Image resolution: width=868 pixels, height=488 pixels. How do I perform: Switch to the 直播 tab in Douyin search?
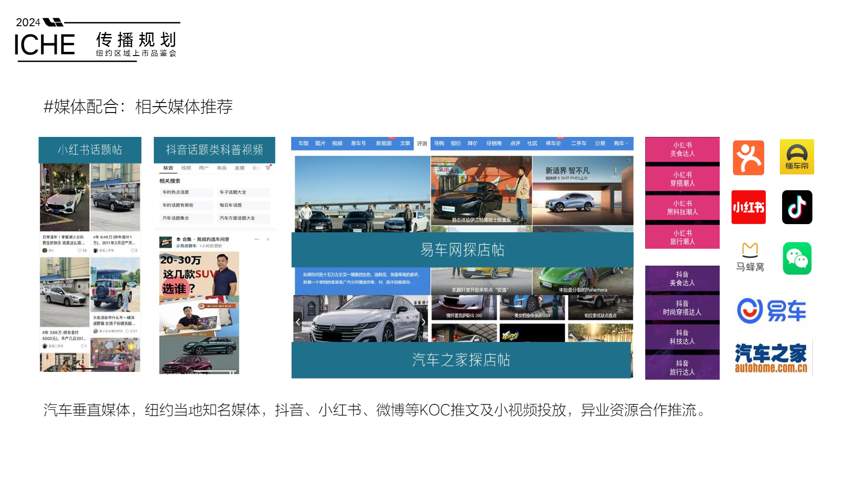(x=239, y=168)
